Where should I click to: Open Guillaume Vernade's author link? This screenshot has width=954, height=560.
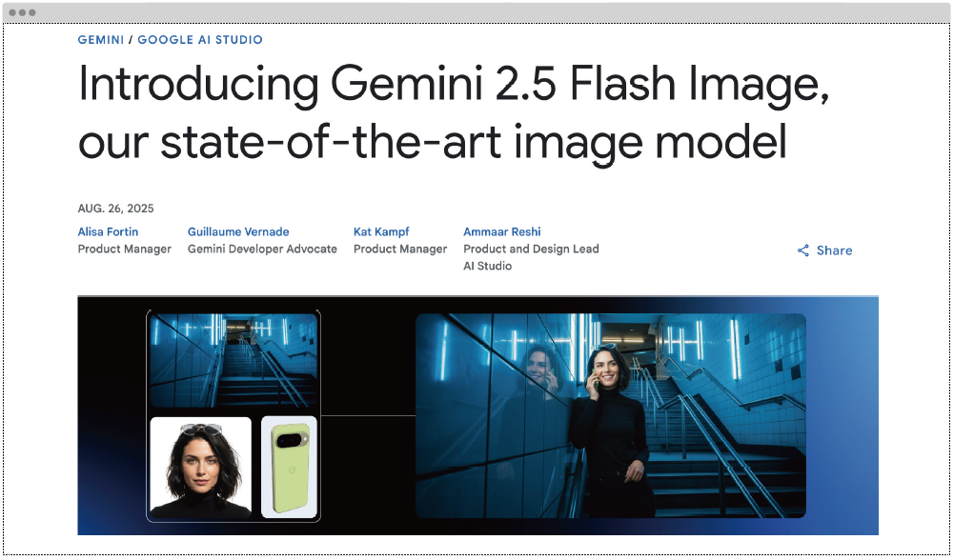click(238, 231)
